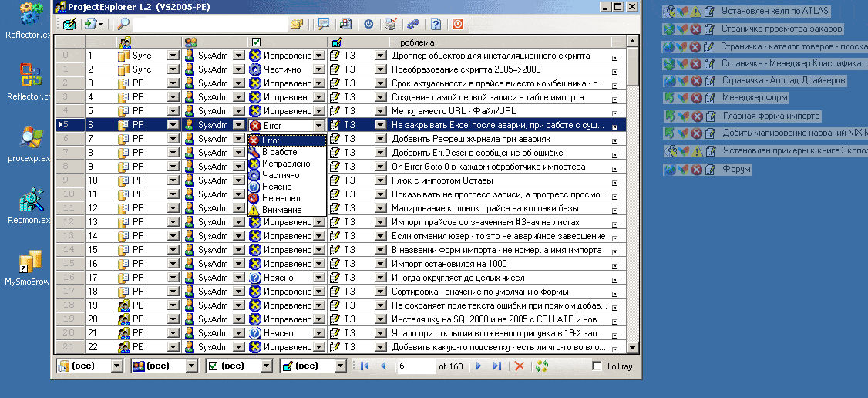Click scrollbar up arrow of the grid
868x398 pixels.
coord(632,42)
